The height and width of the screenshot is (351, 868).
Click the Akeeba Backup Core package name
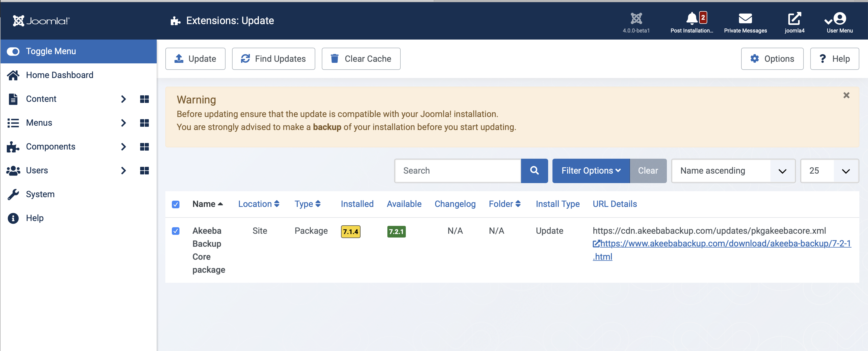[208, 250]
